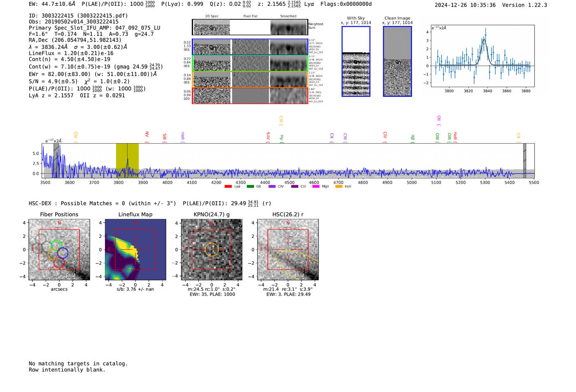The width and height of the screenshot is (576, 392).
Task: Click the magenta MgII legend swatch
Action: 316,187
